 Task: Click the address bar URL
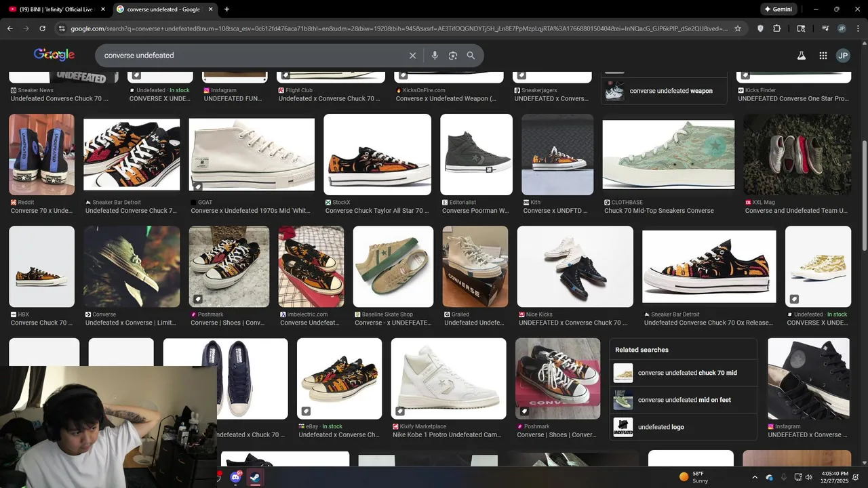point(399,28)
